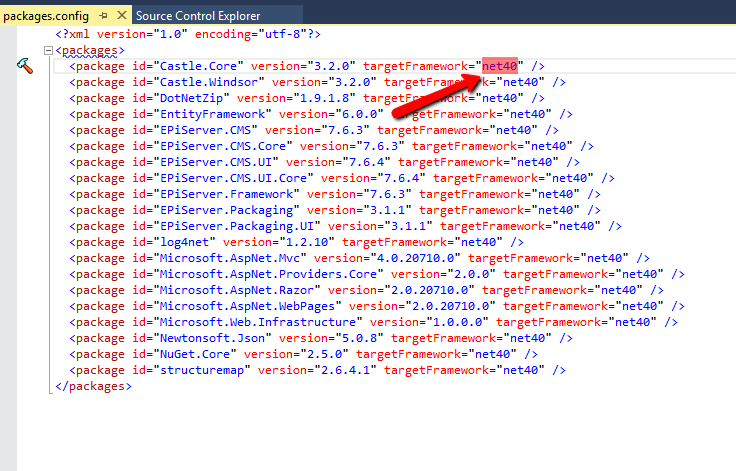The height and width of the screenshot is (471, 736).
Task: Click the Microsoft.AspNet.Providers.Core package id
Action: coord(268,274)
